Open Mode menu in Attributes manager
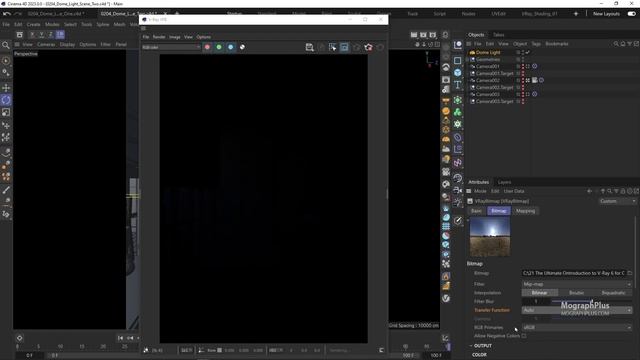This screenshot has width=640, height=360. coord(480,191)
